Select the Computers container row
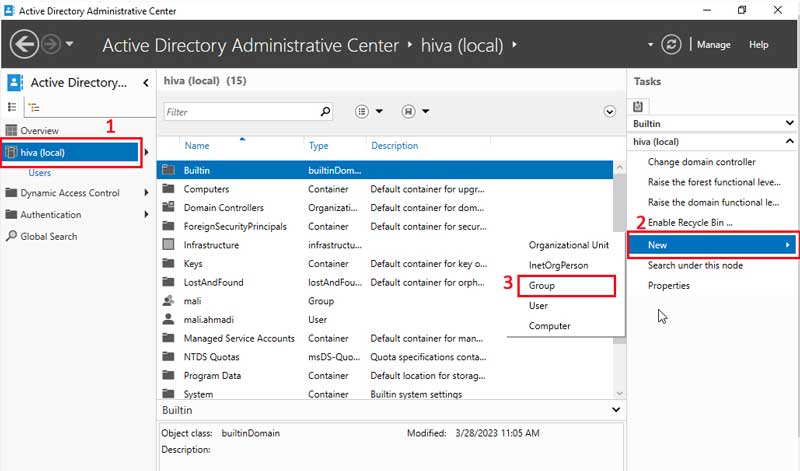The height and width of the screenshot is (471, 800). coord(385,189)
